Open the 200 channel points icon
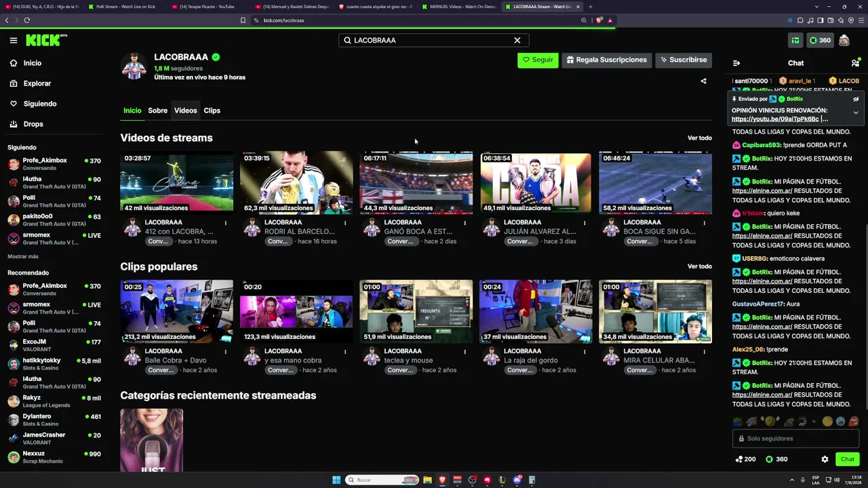 click(745, 460)
